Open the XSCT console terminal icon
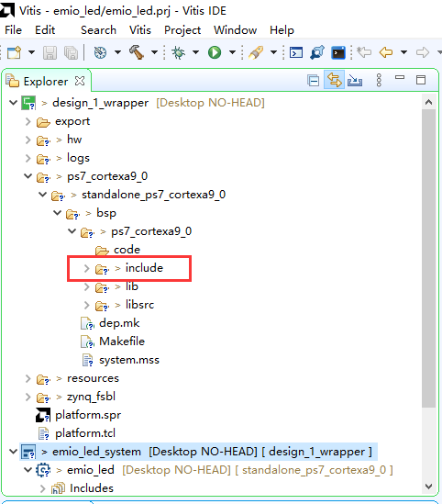This screenshot has width=442, height=504. [x=338, y=52]
